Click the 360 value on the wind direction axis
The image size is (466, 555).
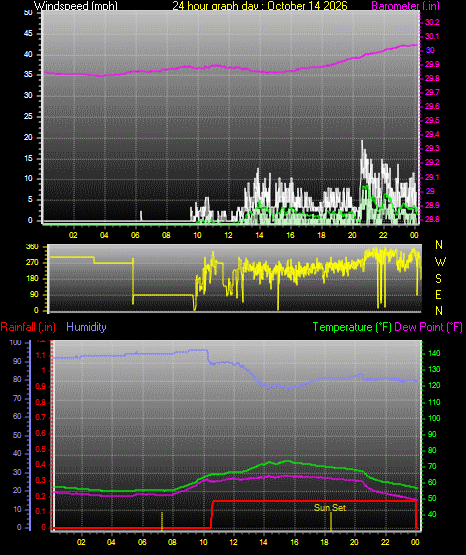33,247
